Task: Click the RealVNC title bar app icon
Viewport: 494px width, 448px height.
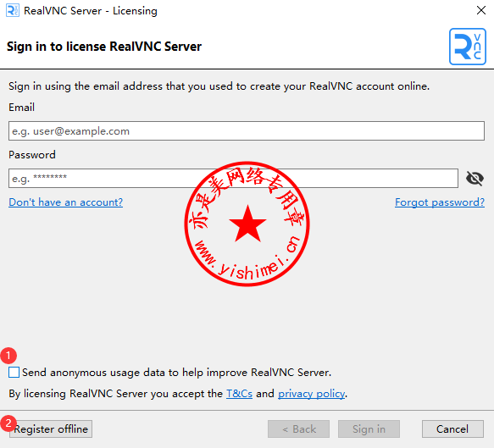Action: tap(13, 10)
